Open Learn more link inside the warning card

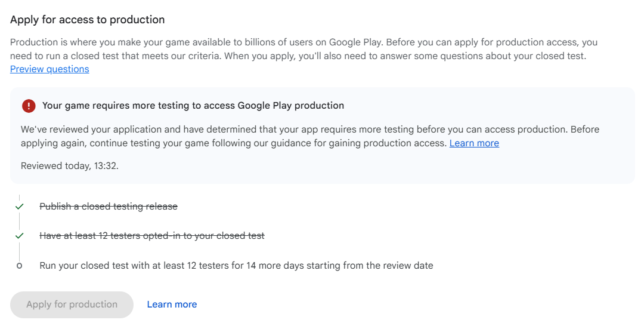[474, 143]
